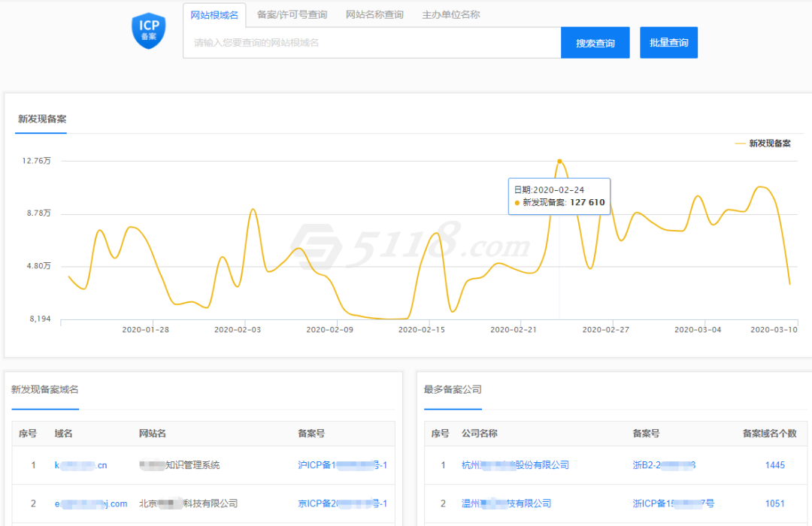The height and width of the screenshot is (526, 812).
Task: Click the 批量查询 button
Action: [x=668, y=42]
